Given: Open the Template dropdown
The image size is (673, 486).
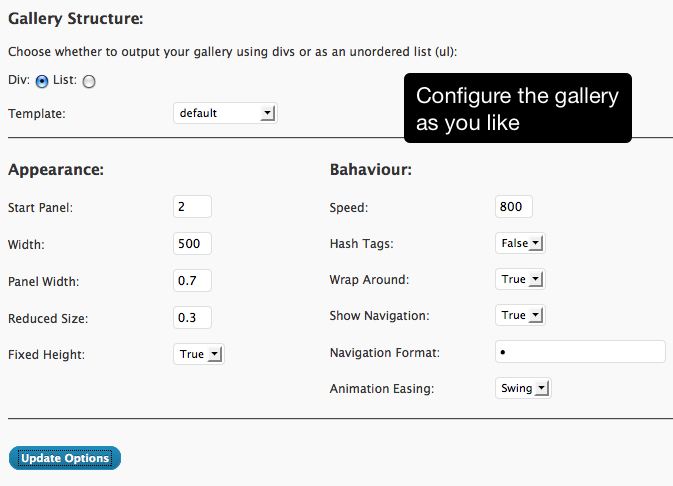Looking at the screenshot, I should point(225,113).
